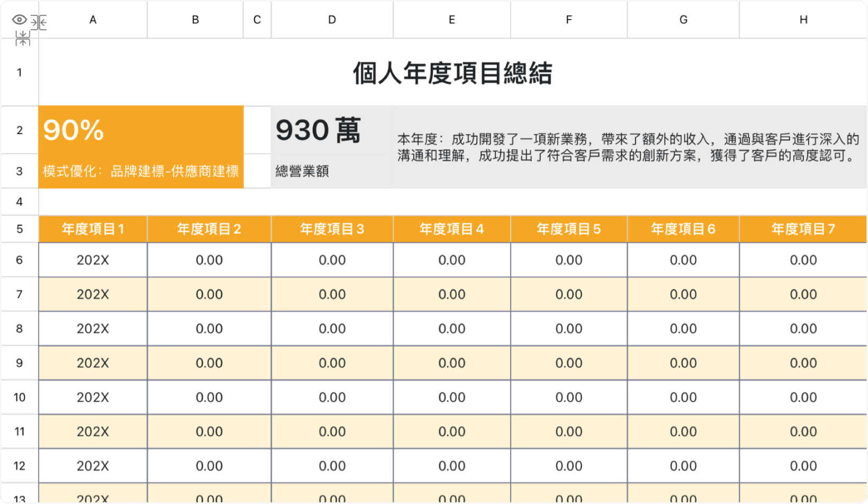Click 202X cell in row 9
The image size is (868, 504).
click(x=93, y=363)
